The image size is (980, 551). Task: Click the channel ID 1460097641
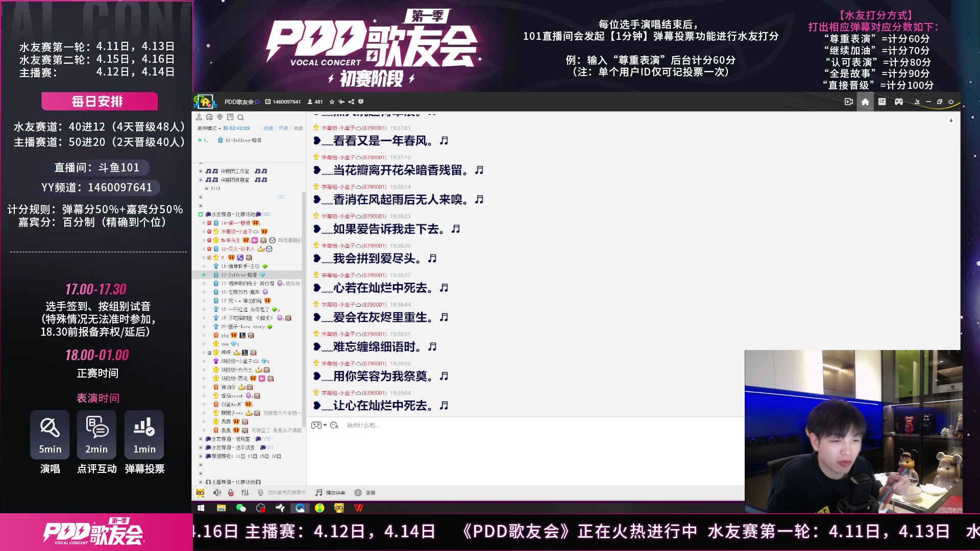click(x=287, y=102)
